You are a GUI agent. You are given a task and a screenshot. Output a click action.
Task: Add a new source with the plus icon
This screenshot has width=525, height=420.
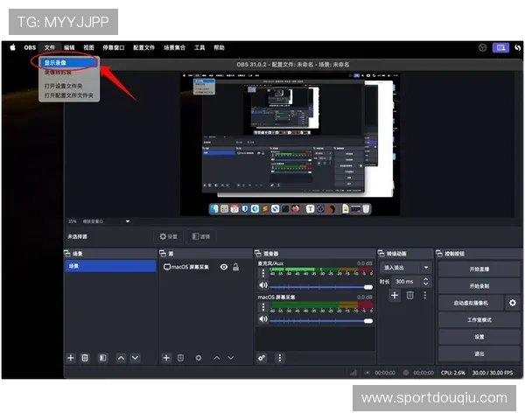(166, 358)
